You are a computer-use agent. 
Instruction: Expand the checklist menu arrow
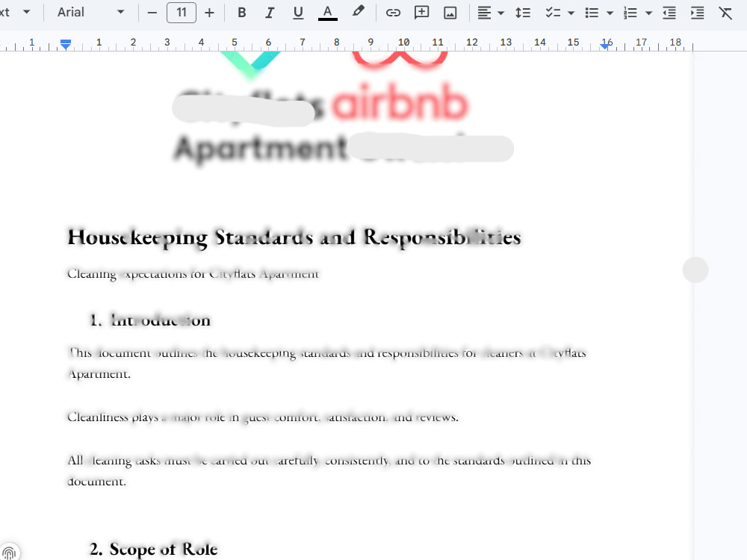tap(571, 13)
